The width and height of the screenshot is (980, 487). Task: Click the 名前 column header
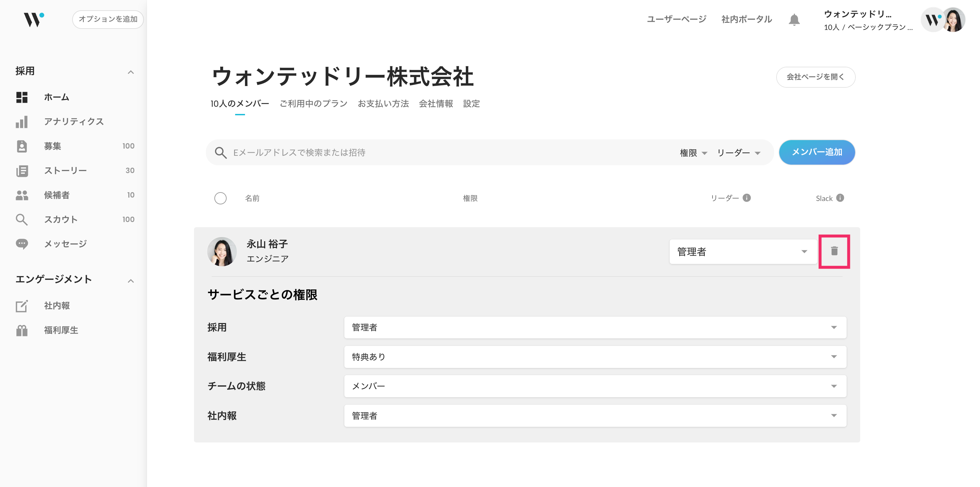(252, 198)
